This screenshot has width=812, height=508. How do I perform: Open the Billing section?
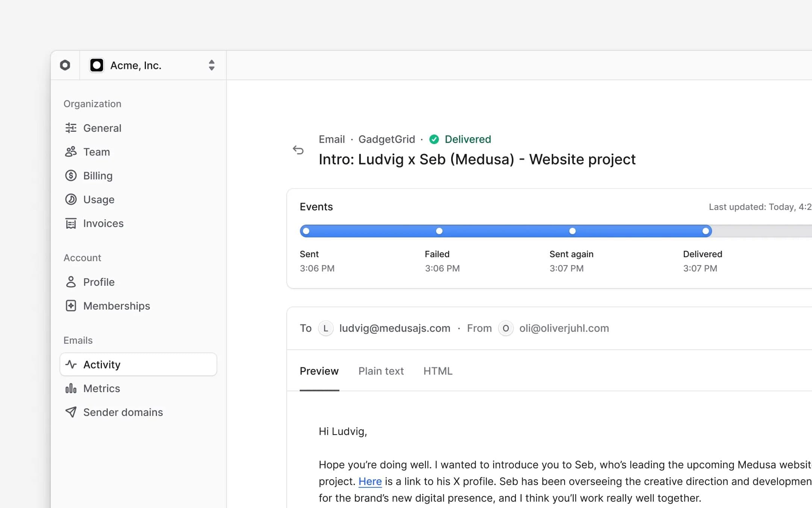point(138,176)
